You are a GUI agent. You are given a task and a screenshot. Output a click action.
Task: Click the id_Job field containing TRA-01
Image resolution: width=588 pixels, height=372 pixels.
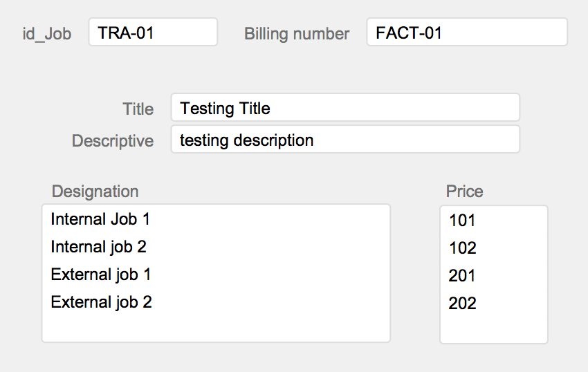tap(153, 32)
